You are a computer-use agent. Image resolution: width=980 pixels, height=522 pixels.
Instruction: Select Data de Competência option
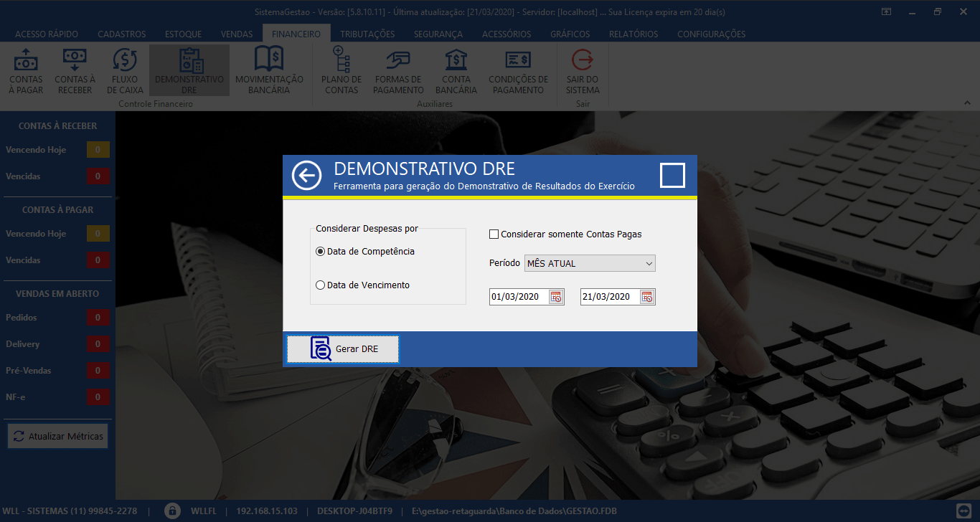click(365, 252)
